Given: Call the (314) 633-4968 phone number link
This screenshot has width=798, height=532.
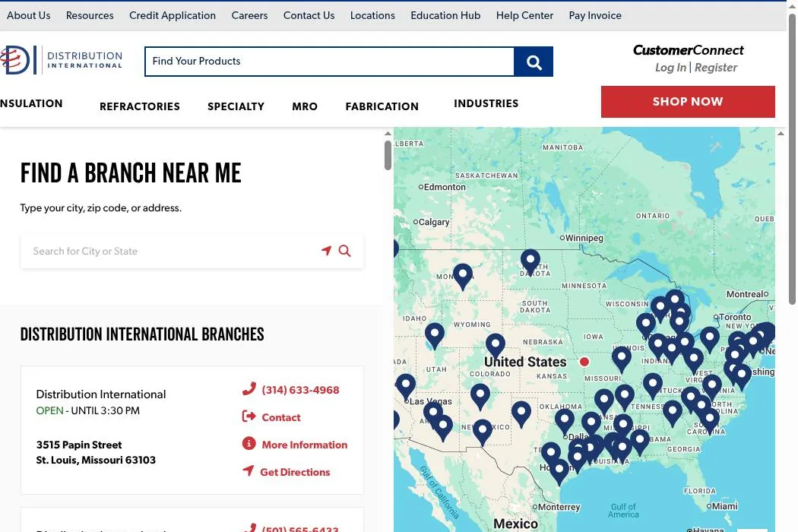Looking at the screenshot, I should (300, 390).
